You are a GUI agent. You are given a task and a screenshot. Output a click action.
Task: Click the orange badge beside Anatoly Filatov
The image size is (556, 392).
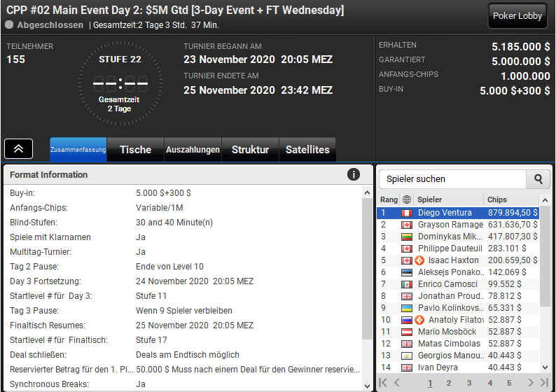tap(420, 320)
